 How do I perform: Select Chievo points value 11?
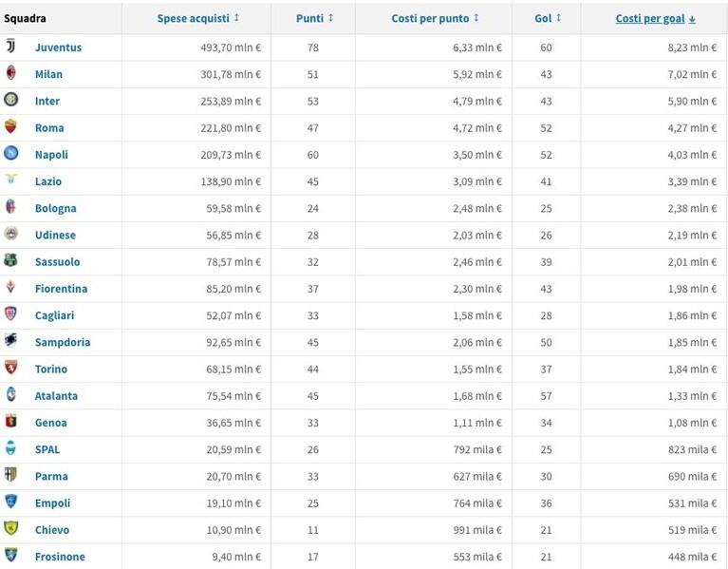[x=313, y=530]
